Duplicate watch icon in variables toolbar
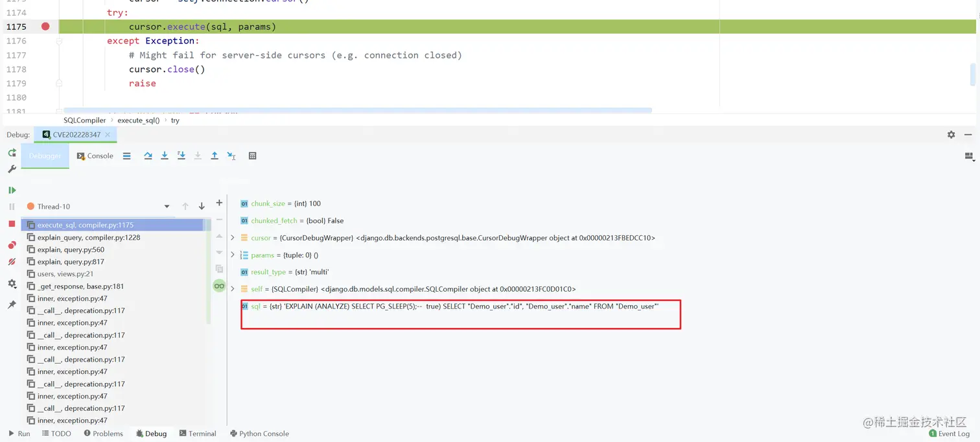This screenshot has height=442, width=980. (x=219, y=269)
